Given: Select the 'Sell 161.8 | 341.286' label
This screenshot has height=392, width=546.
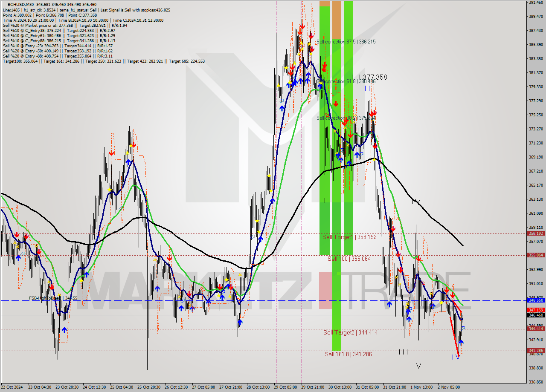Looking at the screenshot, I should [x=348, y=354].
